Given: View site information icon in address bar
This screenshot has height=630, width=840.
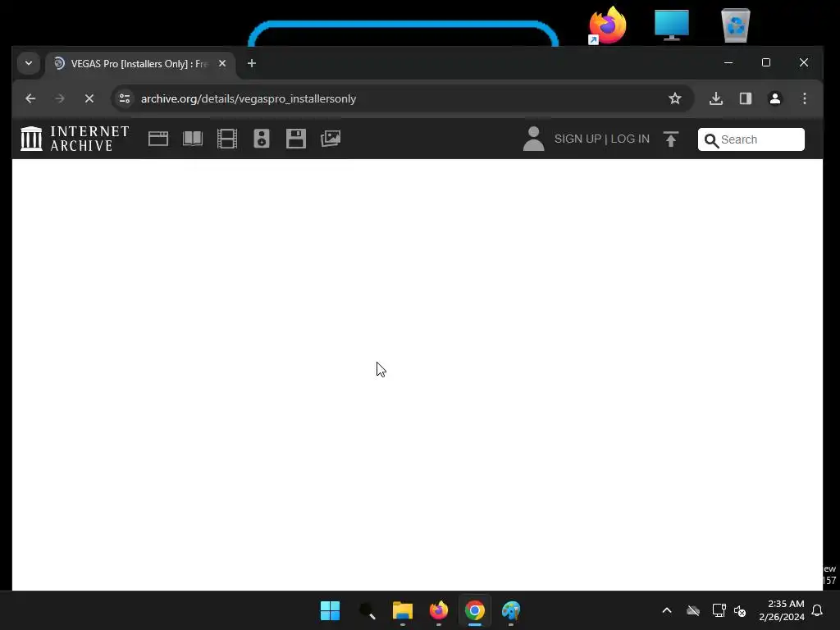Looking at the screenshot, I should (125, 98).
